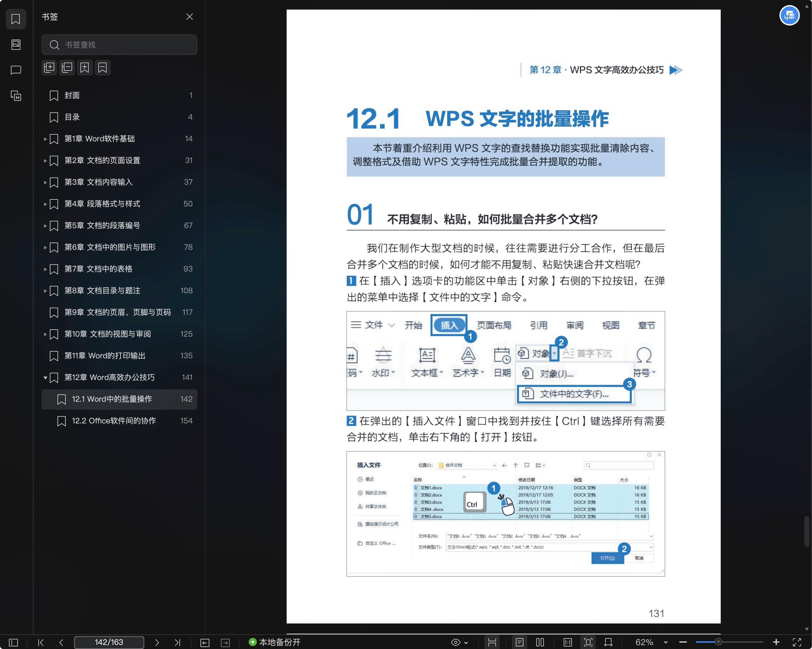Open 第7章 文档中的表格 bookmark
The height and width of the screenshot is (649, 812).
(x=119, y=269)
